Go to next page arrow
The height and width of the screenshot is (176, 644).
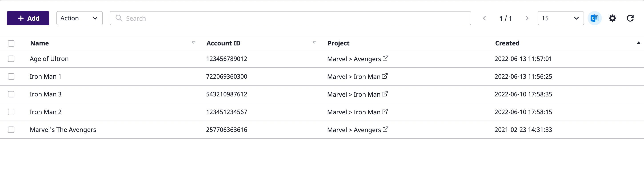pos(527,18)
